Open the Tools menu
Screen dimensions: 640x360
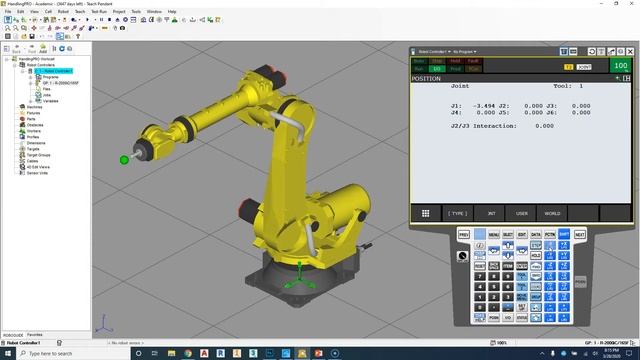(x=136, y=11)
